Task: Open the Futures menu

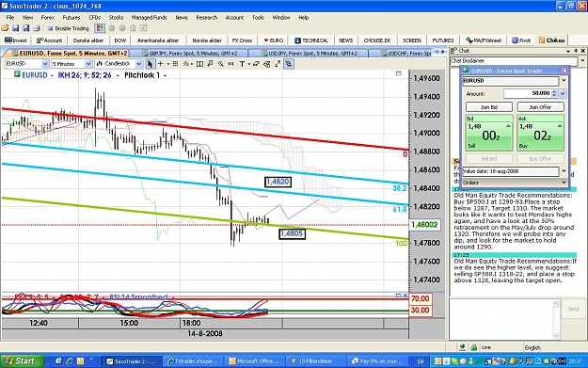Action: 72,17
